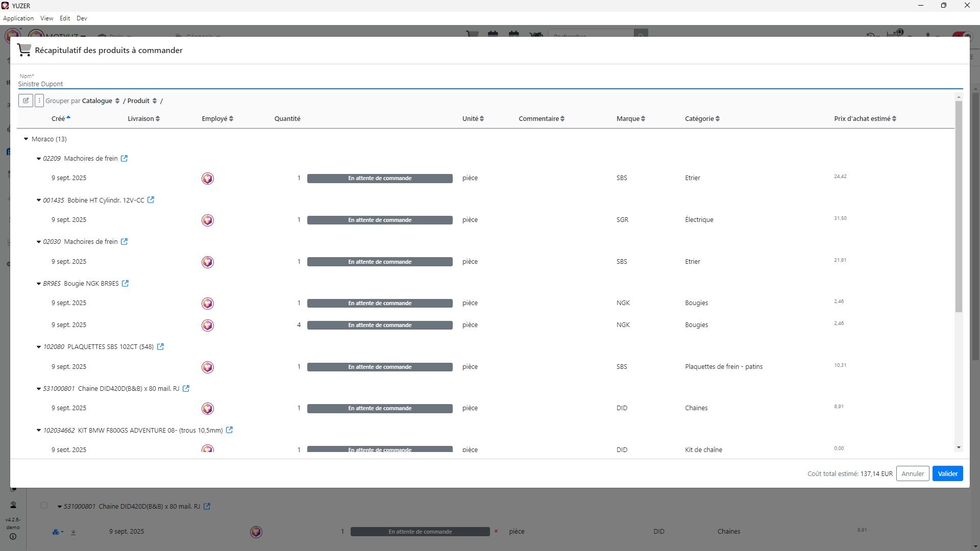The height and width of the screenshot is (551, 980).
Task: Click employee avatar on Bobine HT row
Action: click(x=207, y=220)
